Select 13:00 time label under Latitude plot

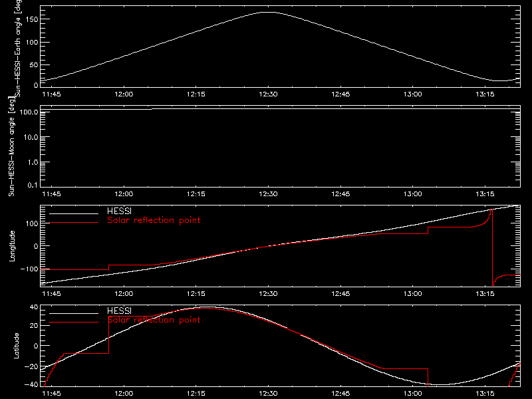coord(412,393)
